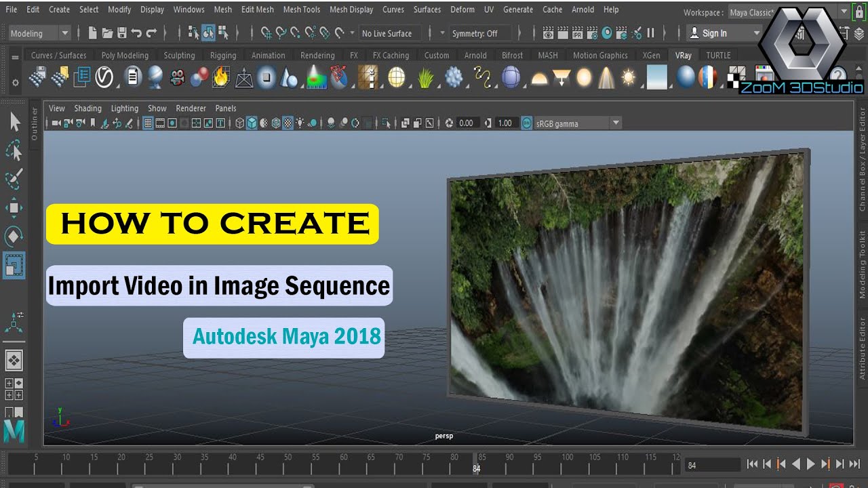Viewport: 868px width, 488px height.
Task: Toggle select by component type mode
Action: (x=223, y=33)
